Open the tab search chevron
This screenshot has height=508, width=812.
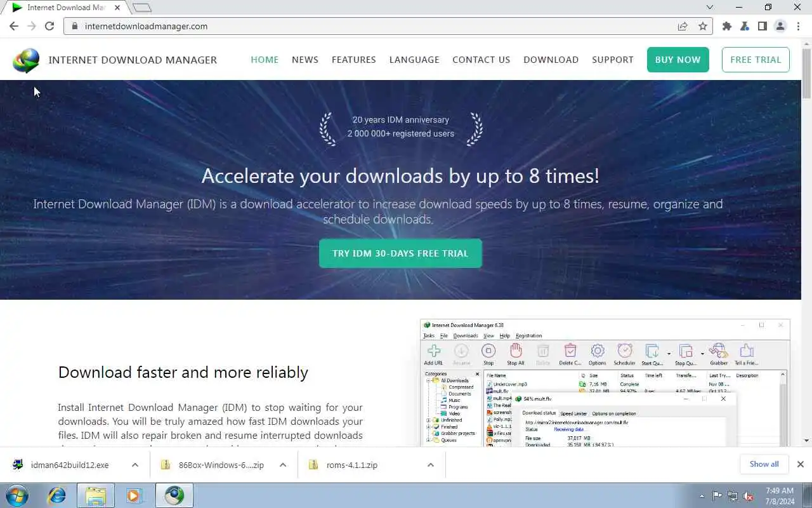[x=710, y=8]
